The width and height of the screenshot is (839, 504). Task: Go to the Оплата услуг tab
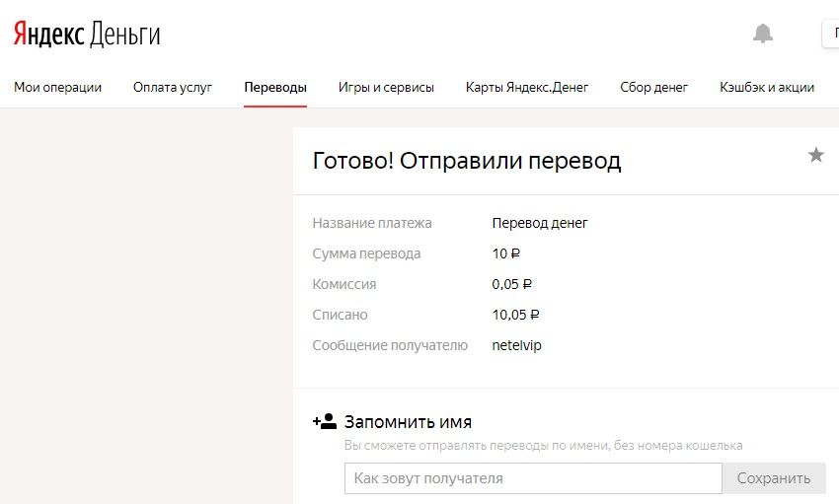pyautogui.click(x=173, y=87)
